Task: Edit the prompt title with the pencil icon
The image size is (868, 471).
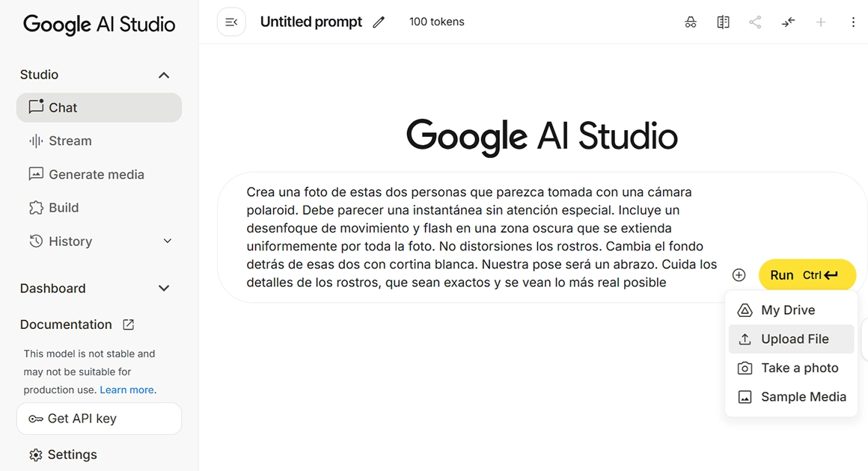Action: [x=379, y=22]
